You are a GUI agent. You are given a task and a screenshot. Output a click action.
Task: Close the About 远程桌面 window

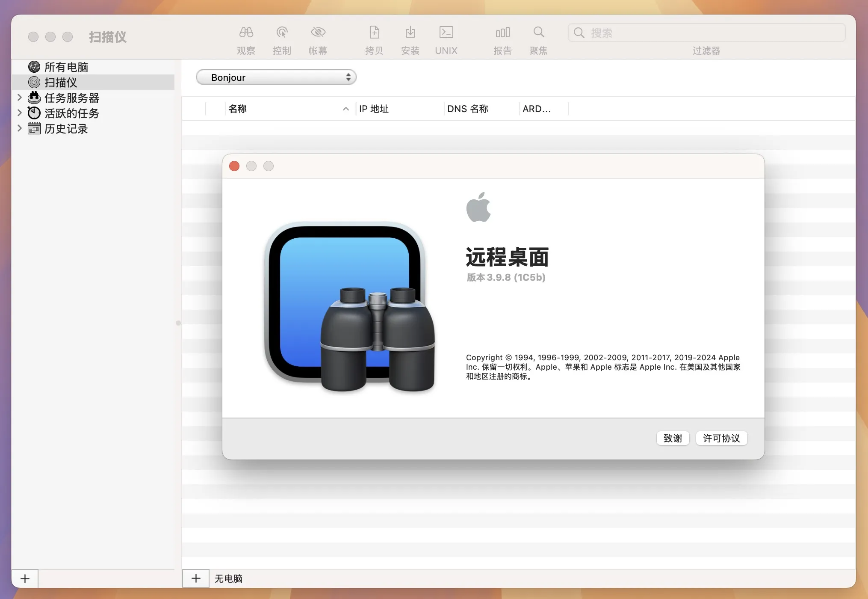234,166
